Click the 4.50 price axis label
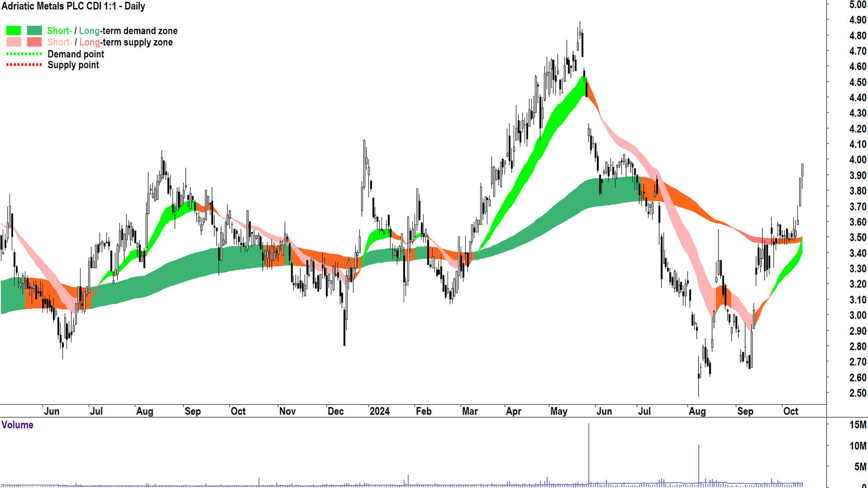This screenshot has height=488, width=868. point(858,82)
